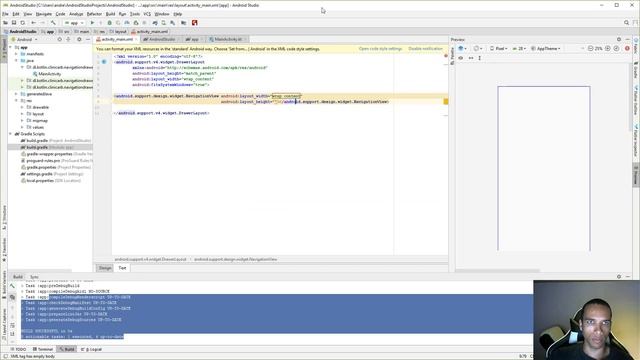
Task: Toggle view options eye icon in Preview
Action: [461, 58]
